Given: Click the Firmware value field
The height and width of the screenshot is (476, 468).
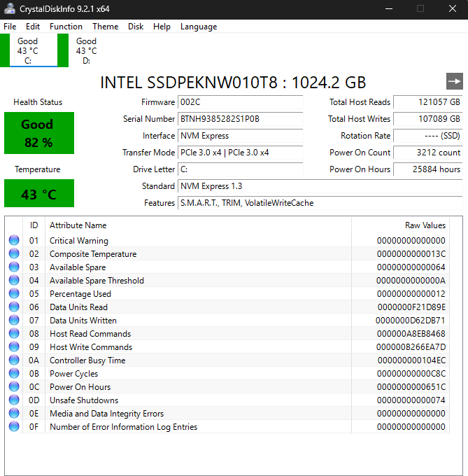Looking at the screenshot, I should pyautogui.click(x=240, y=102).
